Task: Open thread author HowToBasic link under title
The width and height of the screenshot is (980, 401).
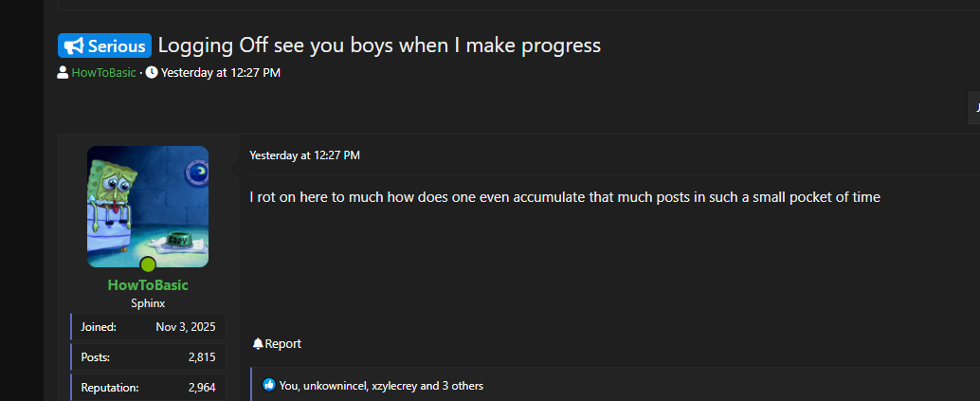Action: point(103,72)
